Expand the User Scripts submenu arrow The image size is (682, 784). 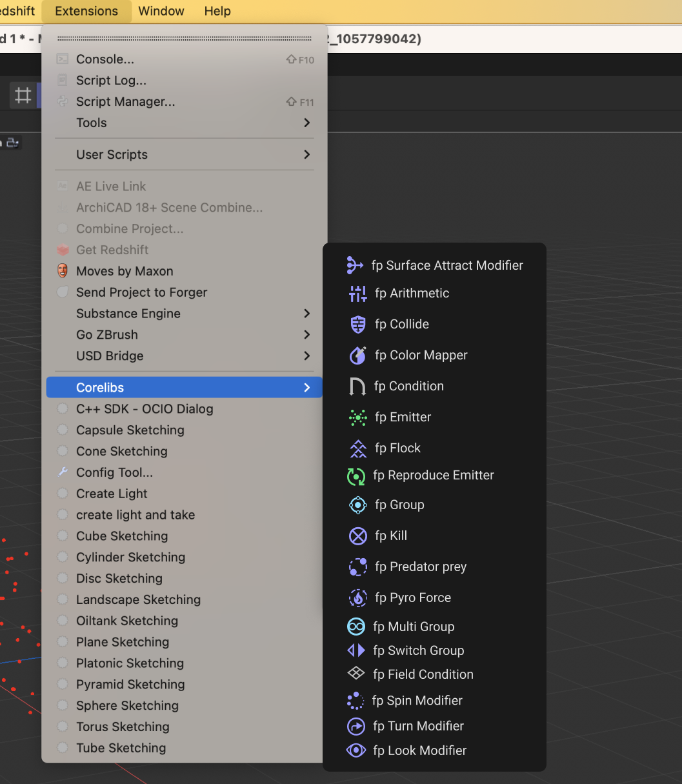[307, 154]
